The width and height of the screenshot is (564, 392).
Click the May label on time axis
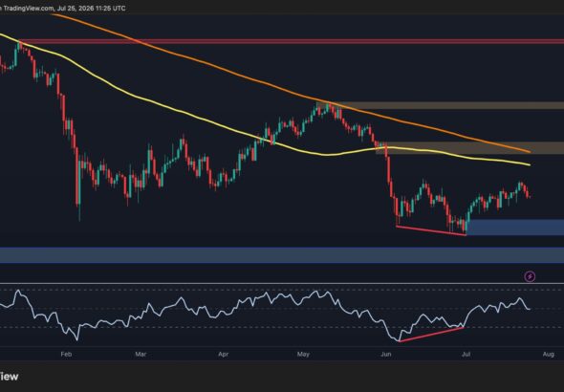[x=303, y=355]
